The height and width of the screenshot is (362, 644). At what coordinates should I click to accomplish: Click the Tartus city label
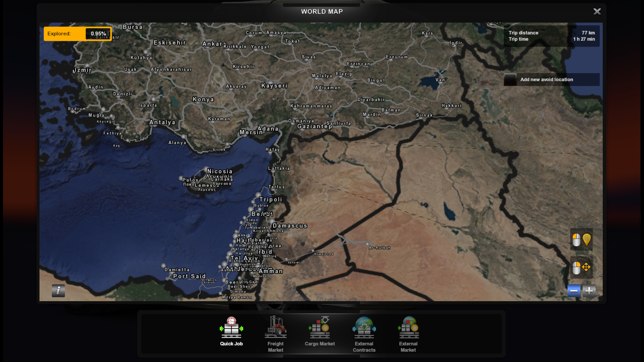277,187
